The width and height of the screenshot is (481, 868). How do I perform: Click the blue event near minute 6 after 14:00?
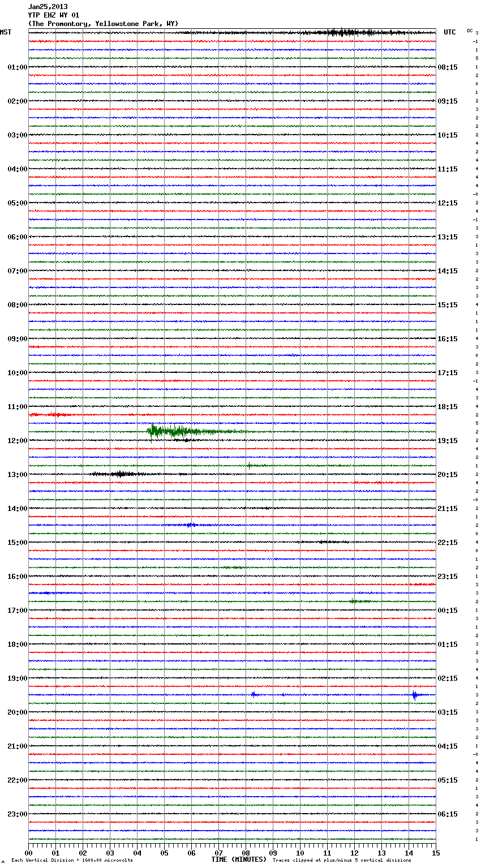click(x=191, y=525)
